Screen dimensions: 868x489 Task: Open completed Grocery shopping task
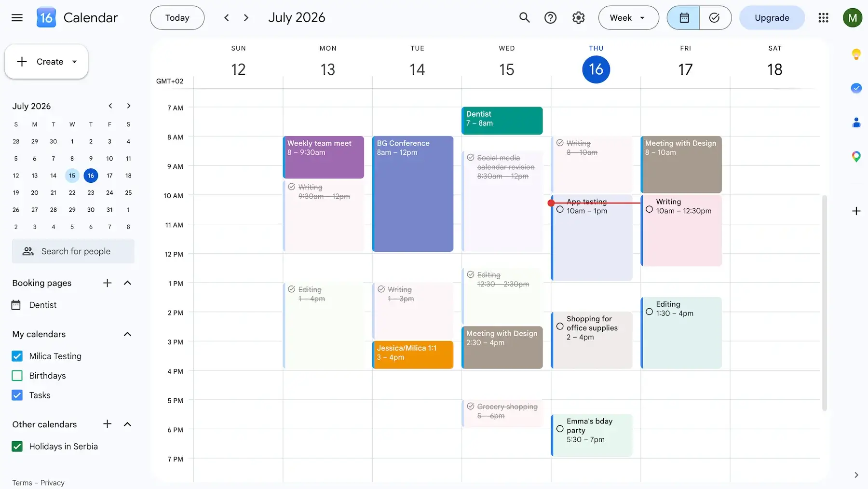point(502,413)
